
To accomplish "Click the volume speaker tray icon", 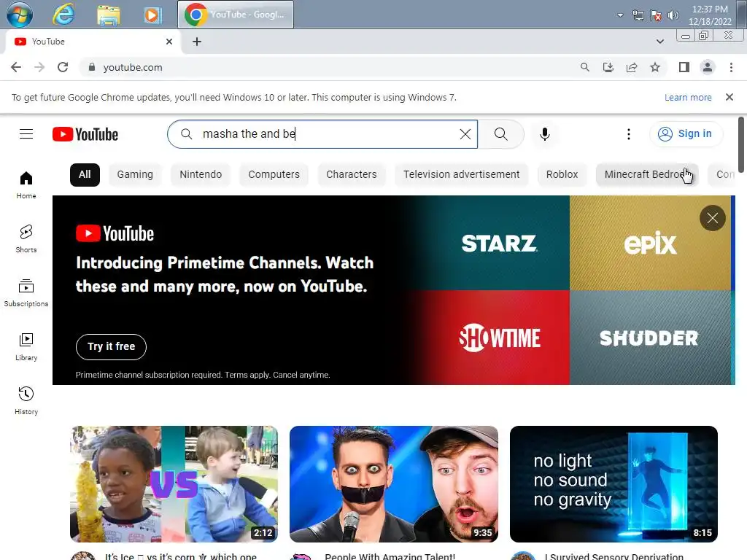I will [673, 15].
